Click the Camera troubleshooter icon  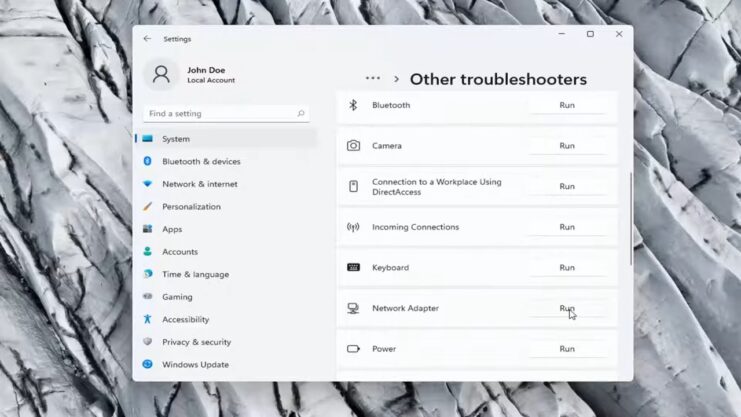tap(353, 146)
